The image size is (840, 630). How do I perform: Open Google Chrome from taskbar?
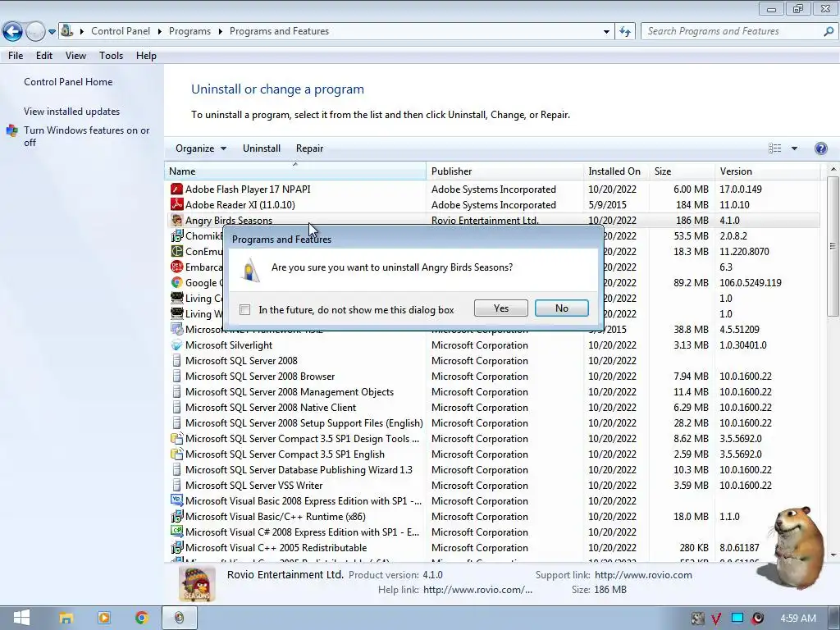(x=141, y=619)
